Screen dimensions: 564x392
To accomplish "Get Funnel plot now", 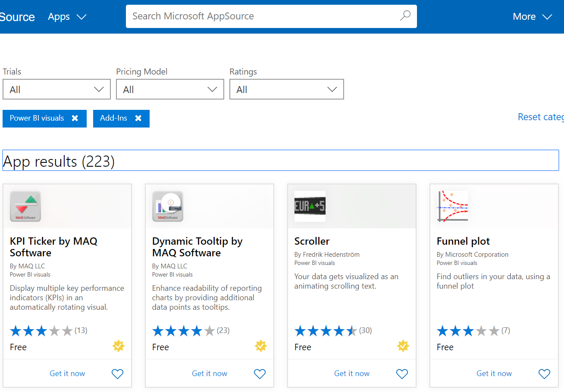I will tap(494, 373).
